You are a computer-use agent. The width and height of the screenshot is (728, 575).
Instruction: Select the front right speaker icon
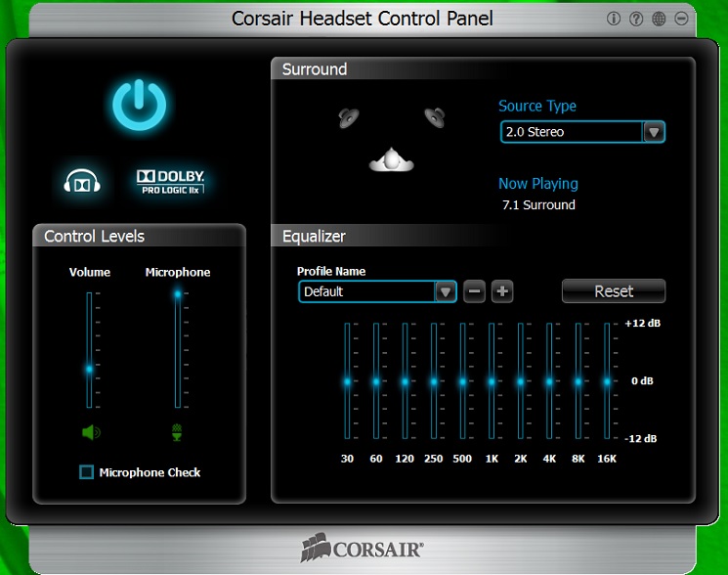435,117
